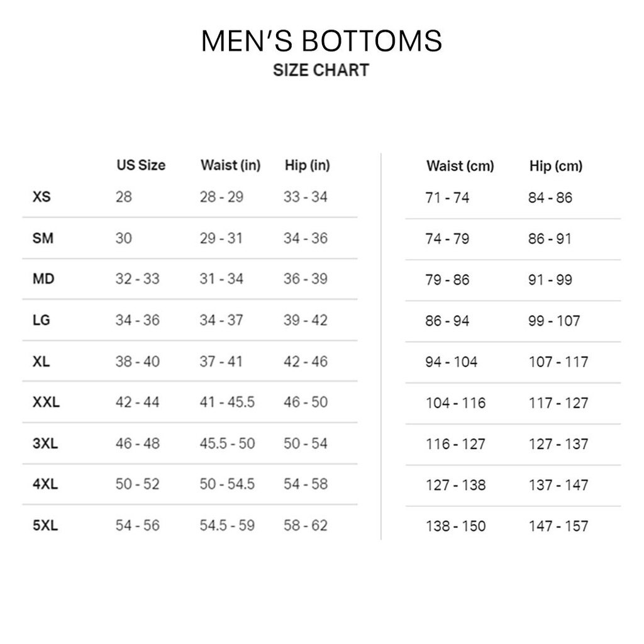Click the Waist (in) column header

[230, 165]
